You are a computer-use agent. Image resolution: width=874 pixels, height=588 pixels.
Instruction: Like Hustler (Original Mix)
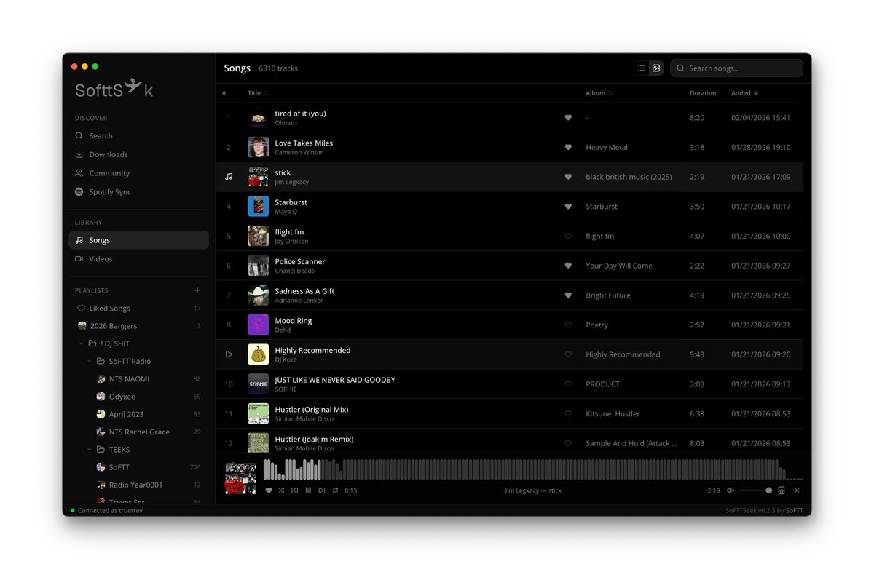point(568,414)
